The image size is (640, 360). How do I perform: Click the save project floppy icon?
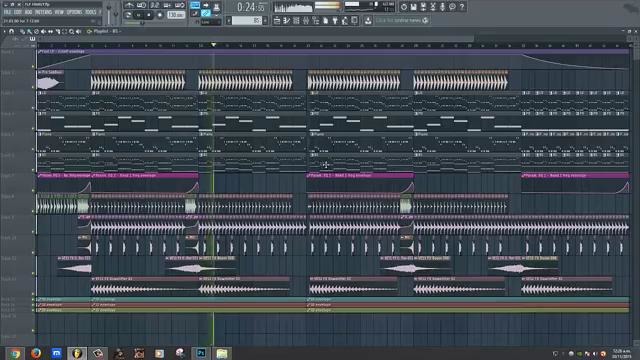click(413, 7)
